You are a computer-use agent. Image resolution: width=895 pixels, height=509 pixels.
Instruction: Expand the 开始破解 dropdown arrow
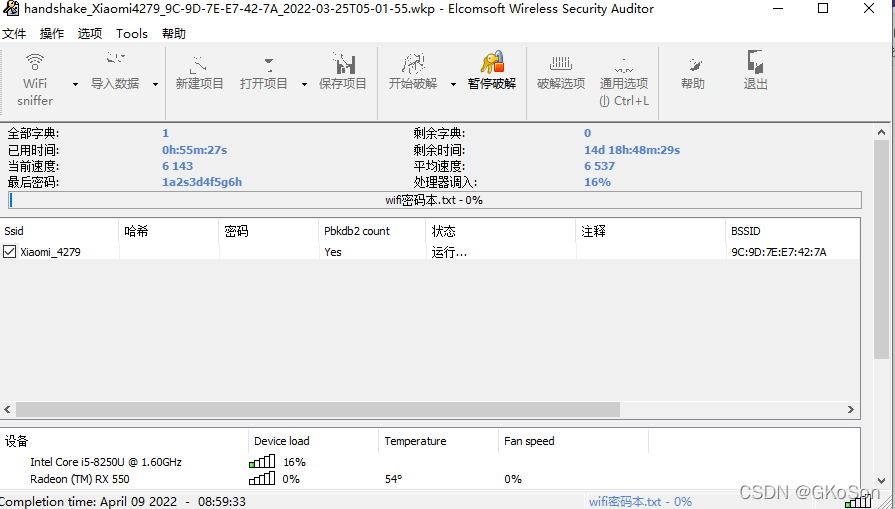click(x=454, y=84)
